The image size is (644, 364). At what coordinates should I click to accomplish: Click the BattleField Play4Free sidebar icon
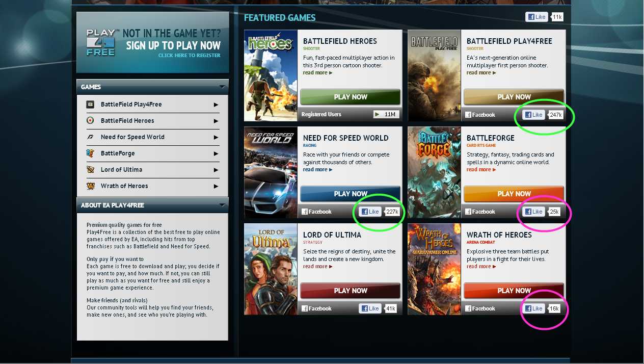[x=90, y=105]
